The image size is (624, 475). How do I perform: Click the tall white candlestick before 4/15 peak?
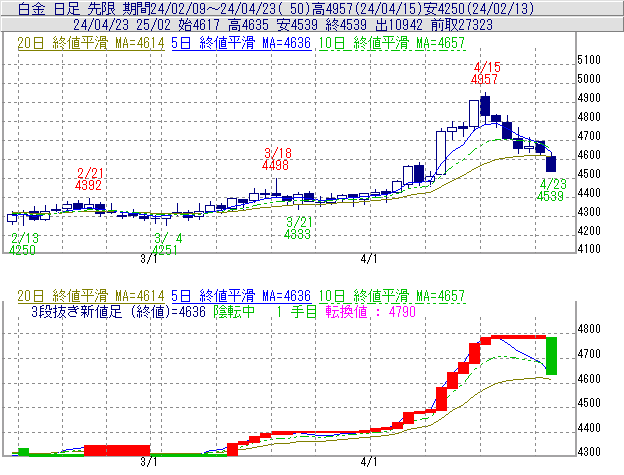474,113
